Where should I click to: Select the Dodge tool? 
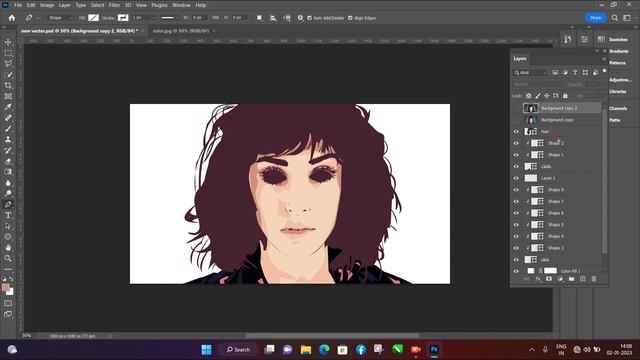tap(8, 193)
